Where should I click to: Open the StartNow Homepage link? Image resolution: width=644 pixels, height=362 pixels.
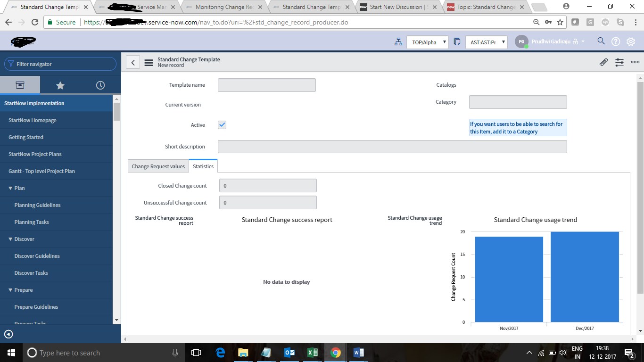click(32, 120)
